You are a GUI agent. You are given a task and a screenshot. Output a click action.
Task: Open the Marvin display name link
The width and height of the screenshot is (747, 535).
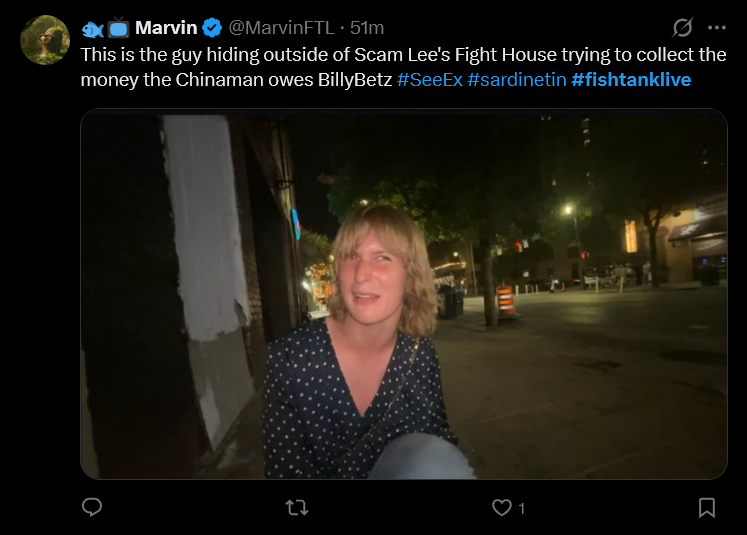(x=166, y=28)
